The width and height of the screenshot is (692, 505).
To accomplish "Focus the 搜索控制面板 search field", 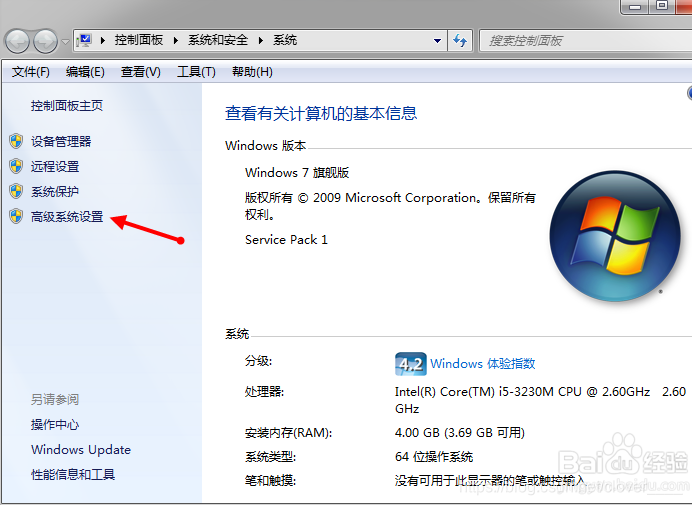I will 586,41.
